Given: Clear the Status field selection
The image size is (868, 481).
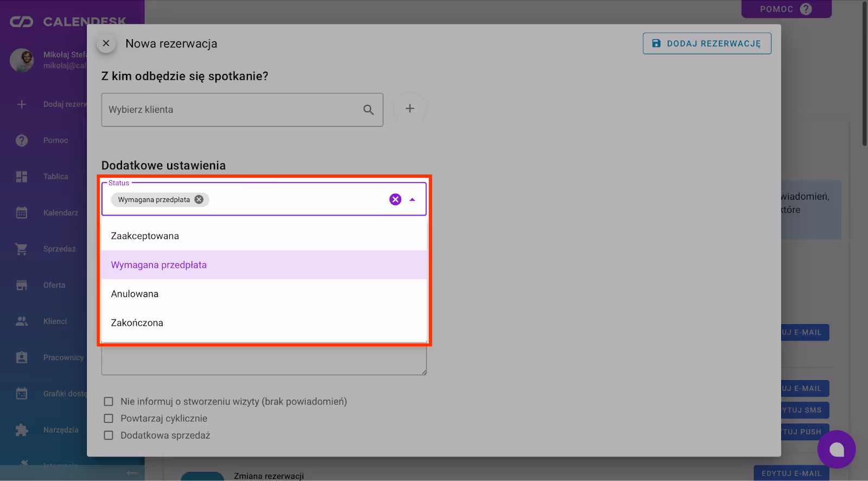Looking at the screenshot, I should (395, 200).
